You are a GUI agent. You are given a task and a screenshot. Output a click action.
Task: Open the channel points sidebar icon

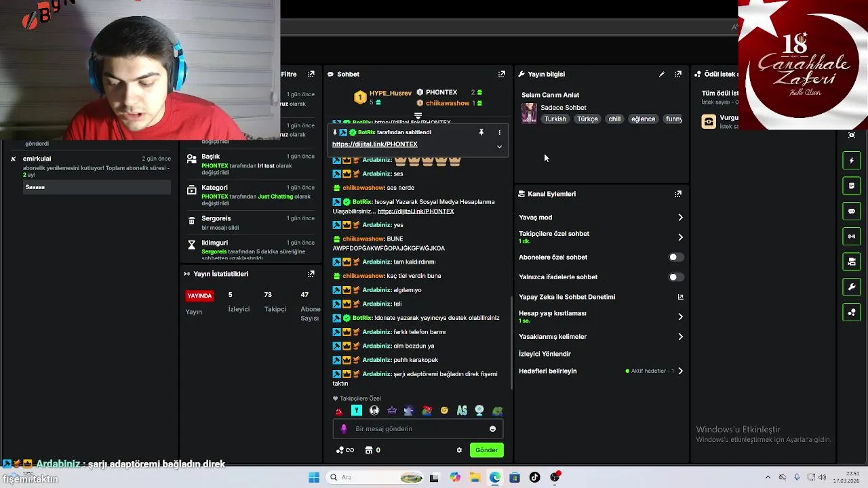point(852,312)
